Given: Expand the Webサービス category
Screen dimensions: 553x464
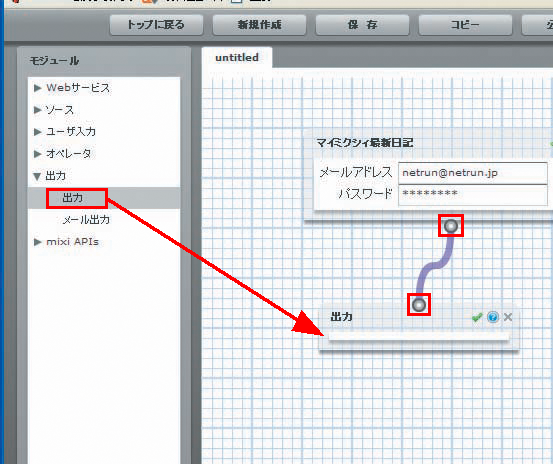Looking at the screenshot, I should [x=72, y=88].
